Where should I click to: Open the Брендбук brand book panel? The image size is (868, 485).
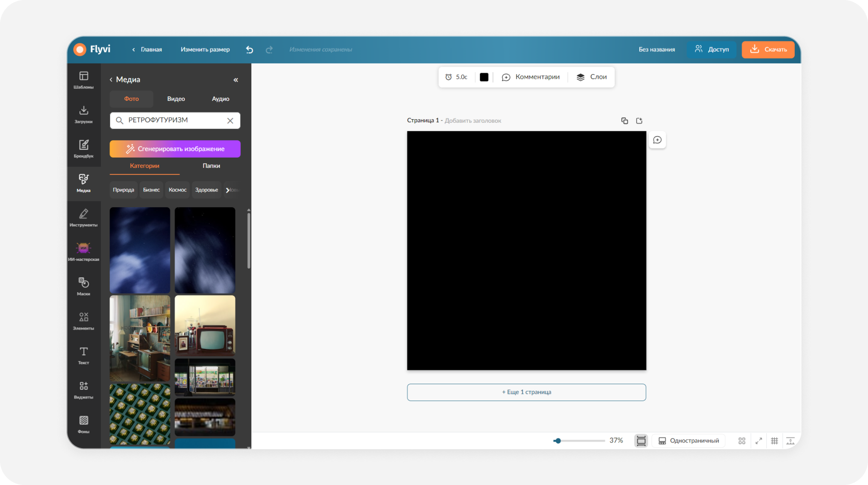click(x=83, y=149)
